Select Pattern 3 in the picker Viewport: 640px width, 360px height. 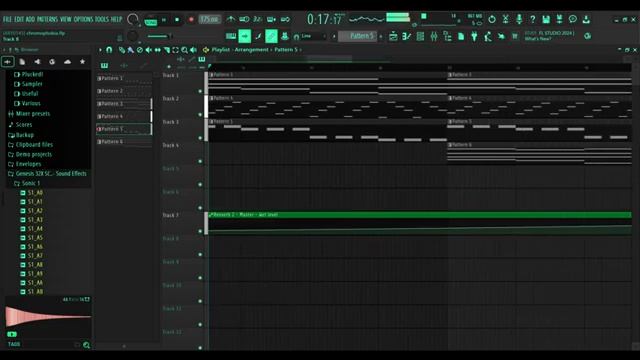pos(124,104)
